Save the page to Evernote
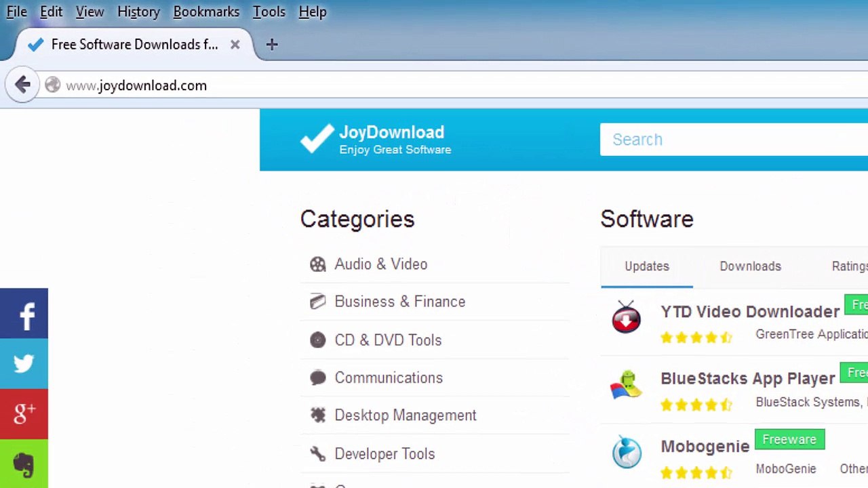Screen dimensions: 868x488 (24, 464)
